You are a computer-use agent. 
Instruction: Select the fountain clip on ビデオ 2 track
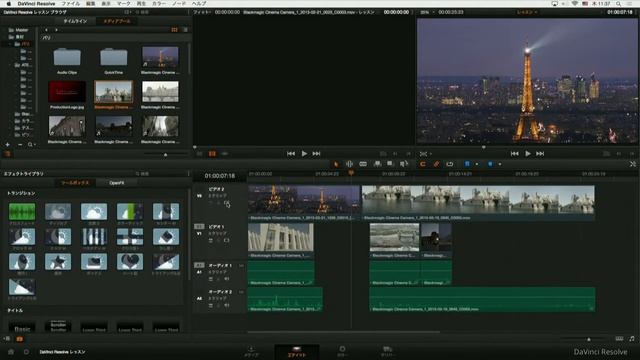478,203
